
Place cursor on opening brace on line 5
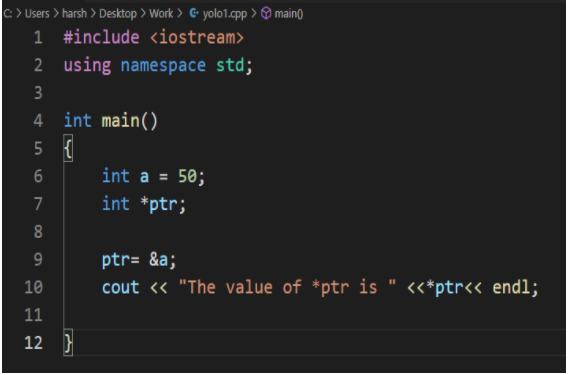[x=68, y=148]
